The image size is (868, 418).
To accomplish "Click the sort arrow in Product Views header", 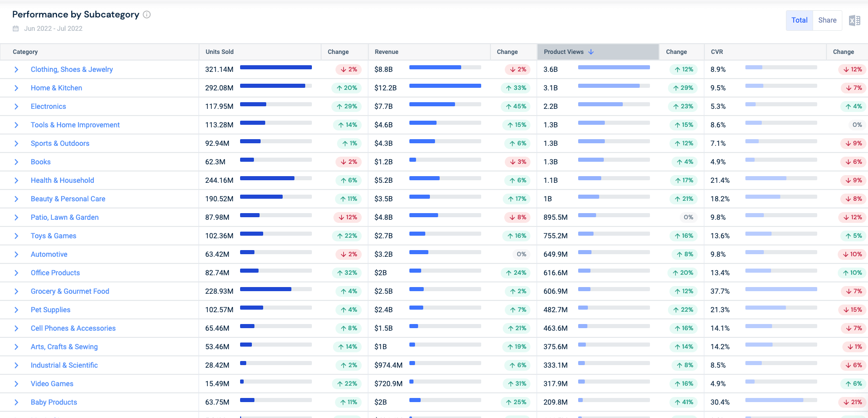I will coord(591,52).
